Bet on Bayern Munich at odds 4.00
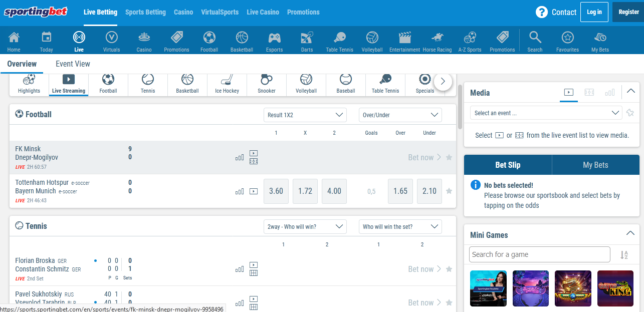The image size is (644, 312). click(x=334, y=191)
